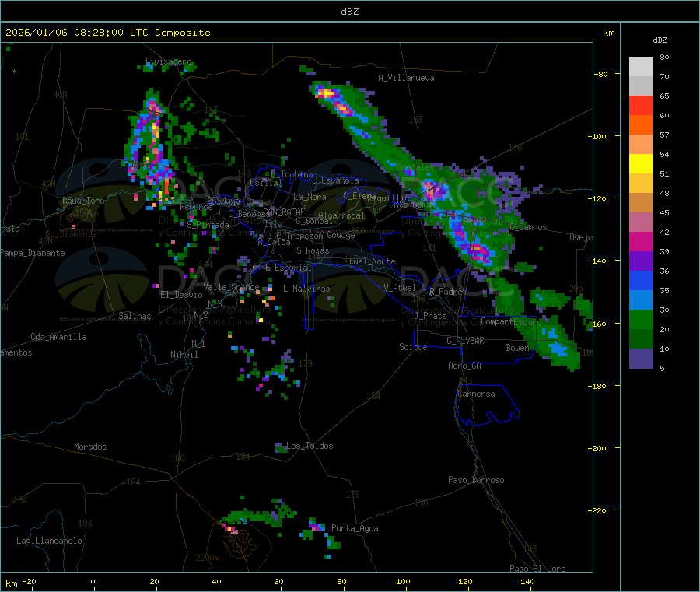Screen dimensions: 700x592
Task: Click the Bowen map label
Action: pyautogui.click(x=518, y=347)
